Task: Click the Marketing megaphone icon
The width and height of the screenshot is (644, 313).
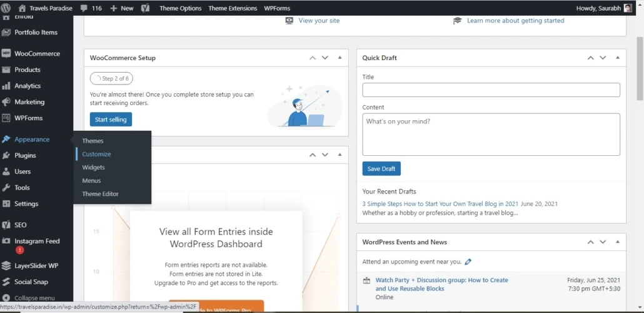Action: pos(6,101)
